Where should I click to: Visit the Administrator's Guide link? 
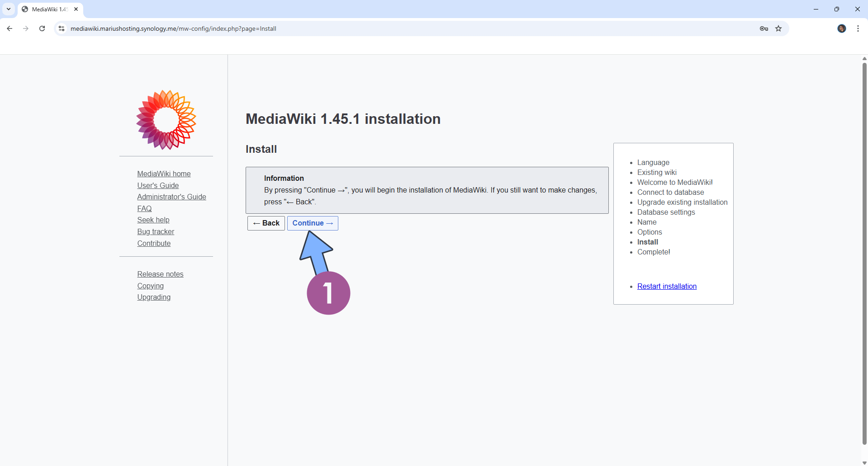(171, 197)
